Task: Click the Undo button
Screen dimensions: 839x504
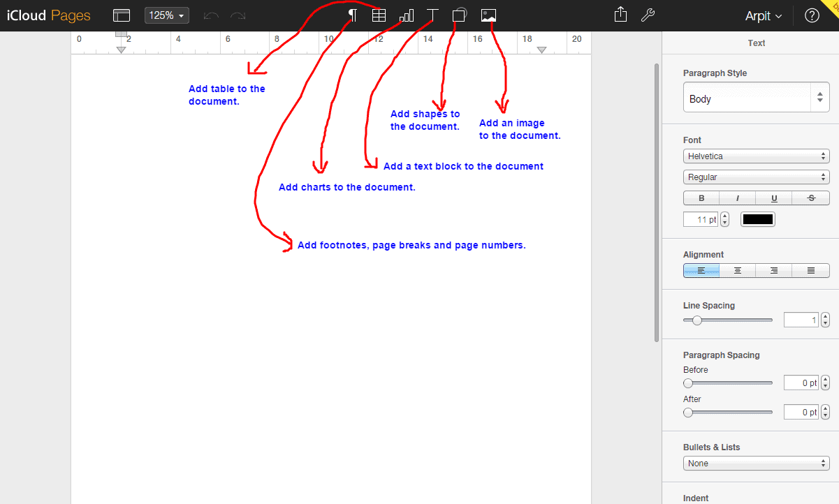Action: point(211,15)
